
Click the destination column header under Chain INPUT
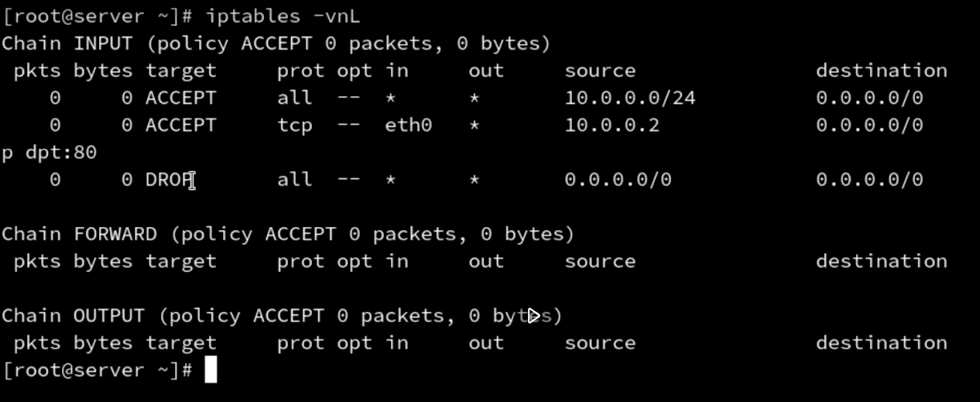click(x=881, y=70)
